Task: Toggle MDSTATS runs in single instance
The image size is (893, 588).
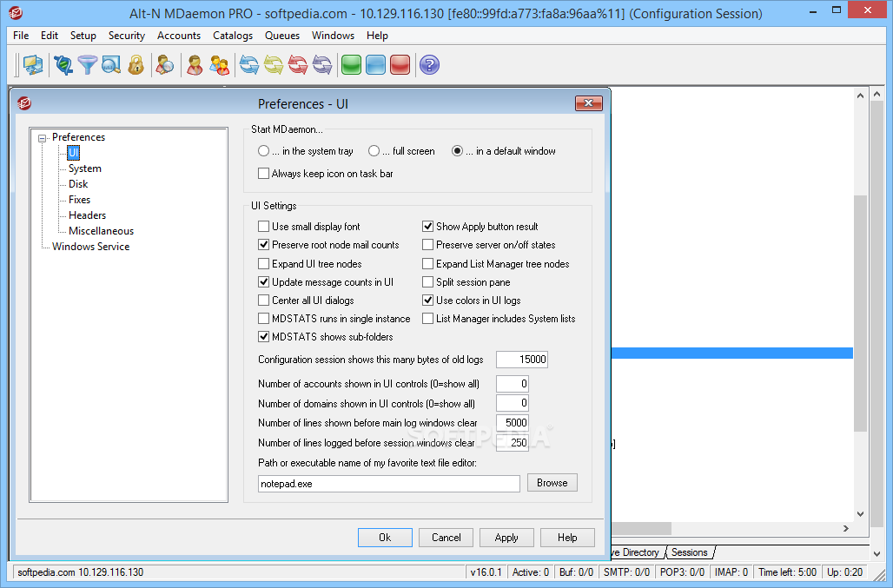Action: tap(264, 318)
